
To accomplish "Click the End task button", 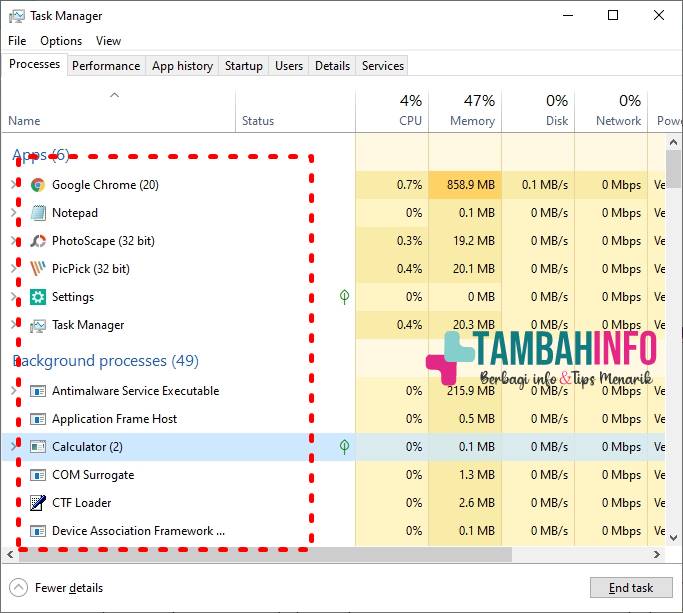I will coord(631,588).
